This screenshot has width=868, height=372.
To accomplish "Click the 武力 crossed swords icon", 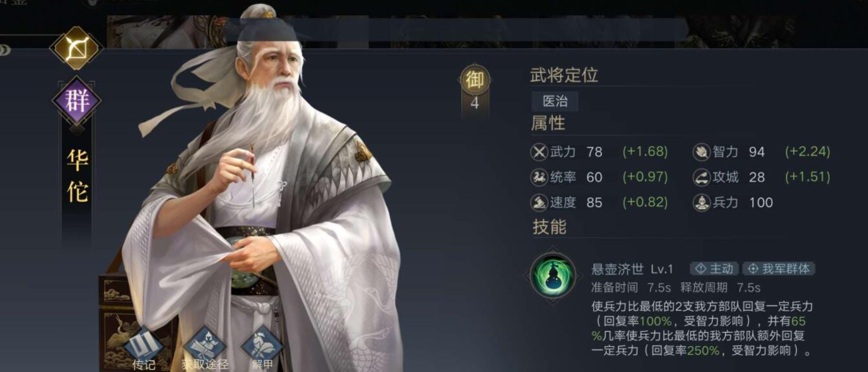I will (x=539, y=152).
